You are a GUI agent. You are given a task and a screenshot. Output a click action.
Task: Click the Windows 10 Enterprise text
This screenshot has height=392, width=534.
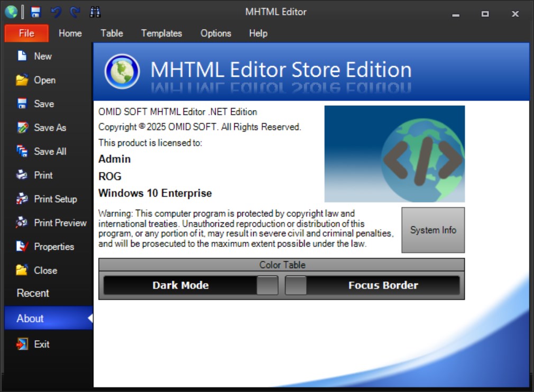click(155, 193)
